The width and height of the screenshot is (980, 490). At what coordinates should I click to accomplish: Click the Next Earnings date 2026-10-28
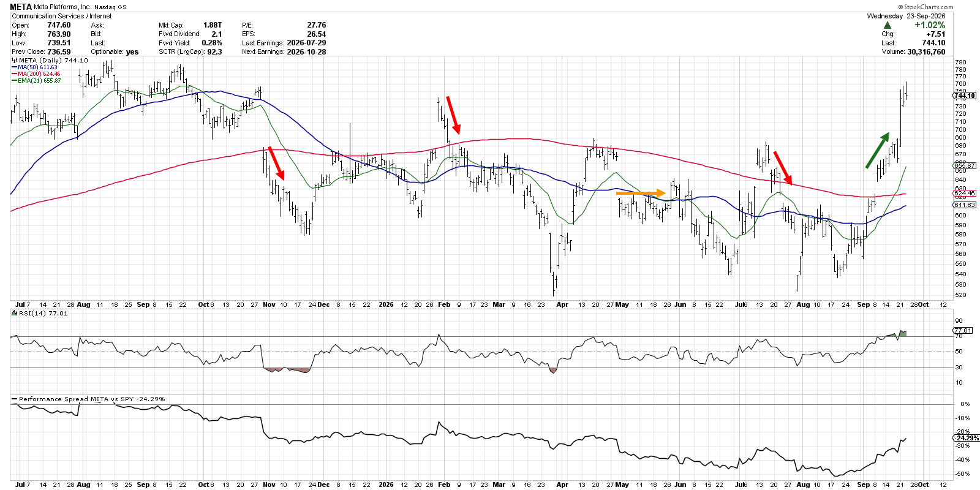coord(306,52)
